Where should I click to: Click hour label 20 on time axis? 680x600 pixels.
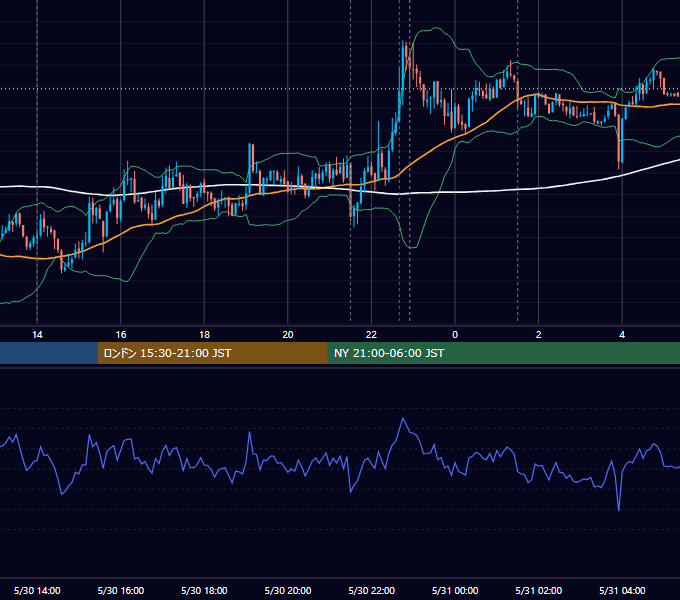tap(288, 335)
